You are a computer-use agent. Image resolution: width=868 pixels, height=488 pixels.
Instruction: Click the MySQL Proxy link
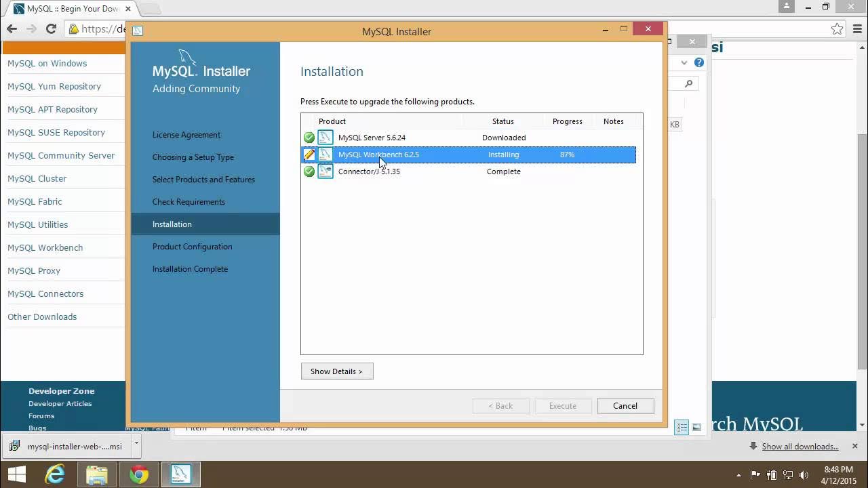[x=34, y=271]
